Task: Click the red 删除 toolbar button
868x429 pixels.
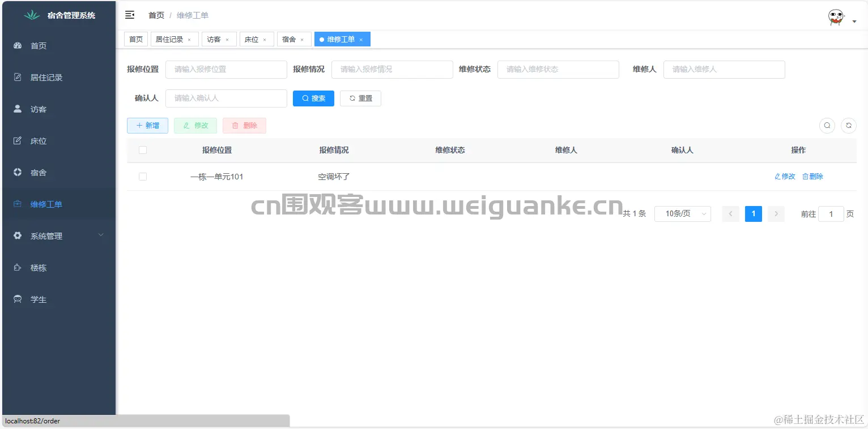Action: (x=244, y=126)
